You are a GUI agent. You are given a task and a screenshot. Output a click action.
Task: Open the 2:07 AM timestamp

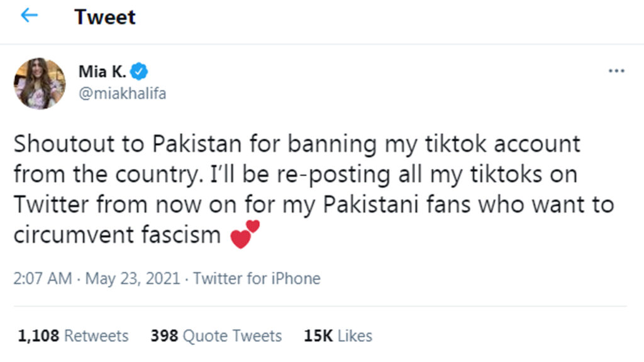(x=43, y=278)
